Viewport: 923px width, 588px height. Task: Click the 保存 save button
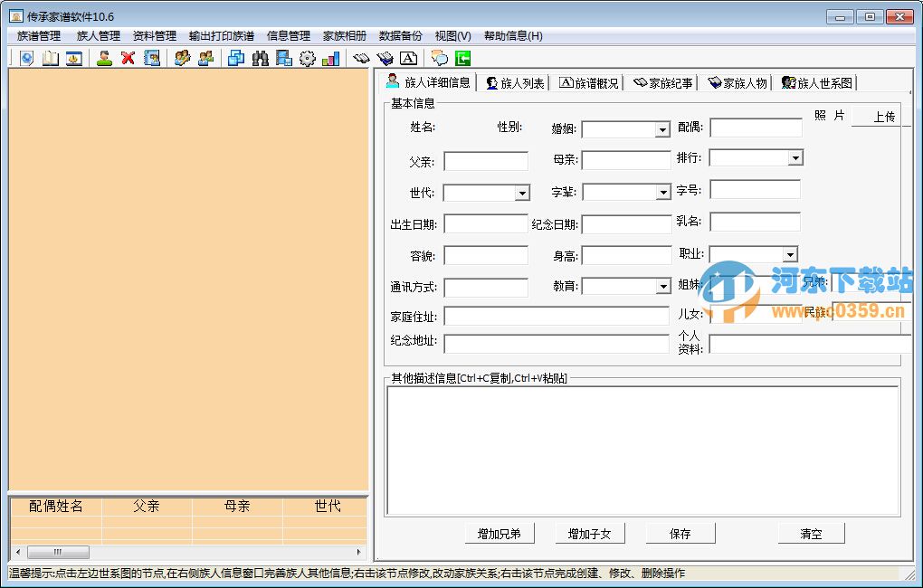[680, 533]
